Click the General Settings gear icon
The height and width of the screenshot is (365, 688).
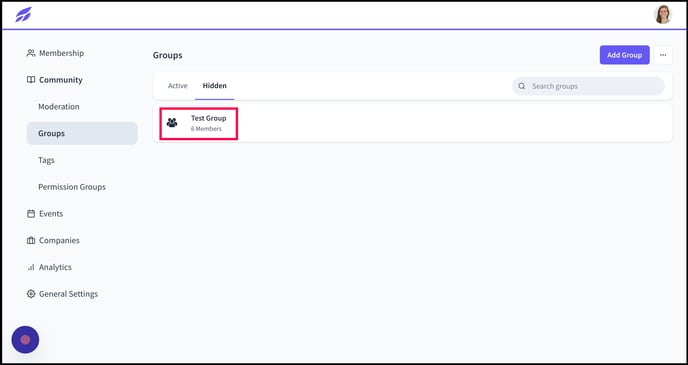31,294
